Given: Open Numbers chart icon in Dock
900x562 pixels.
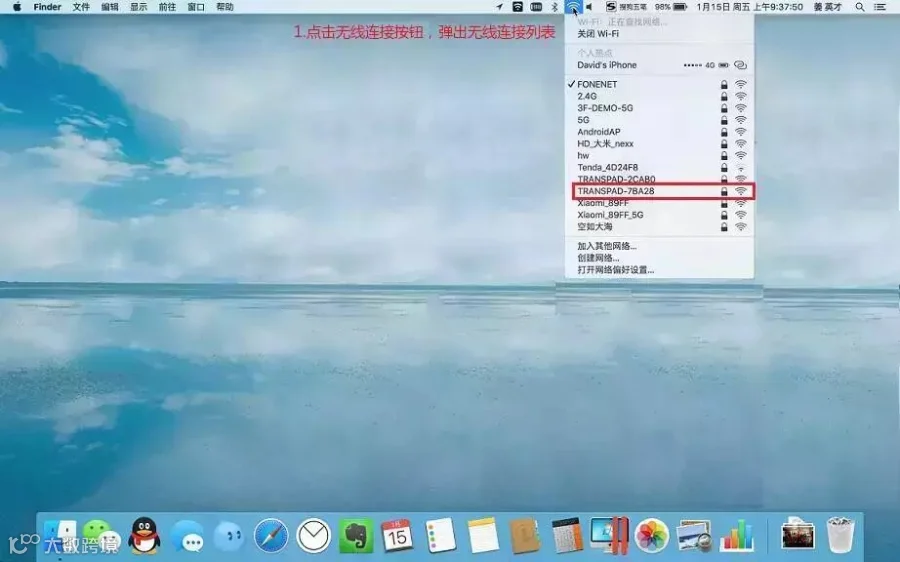Looking at the screenshot, I should [737, 536].
